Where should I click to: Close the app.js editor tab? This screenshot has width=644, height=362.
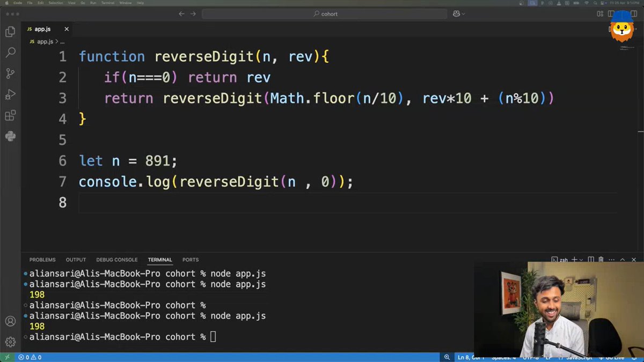coord(67,29)
